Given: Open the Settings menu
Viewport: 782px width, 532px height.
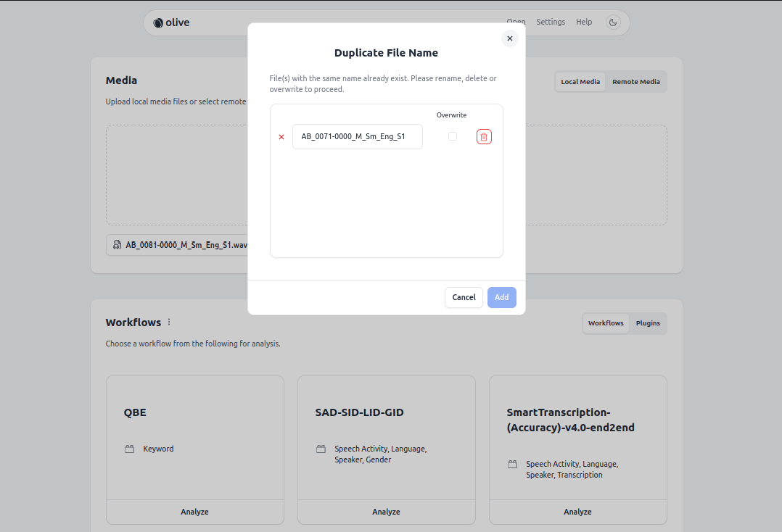Looking at the screenshot, I should (551, 22).
